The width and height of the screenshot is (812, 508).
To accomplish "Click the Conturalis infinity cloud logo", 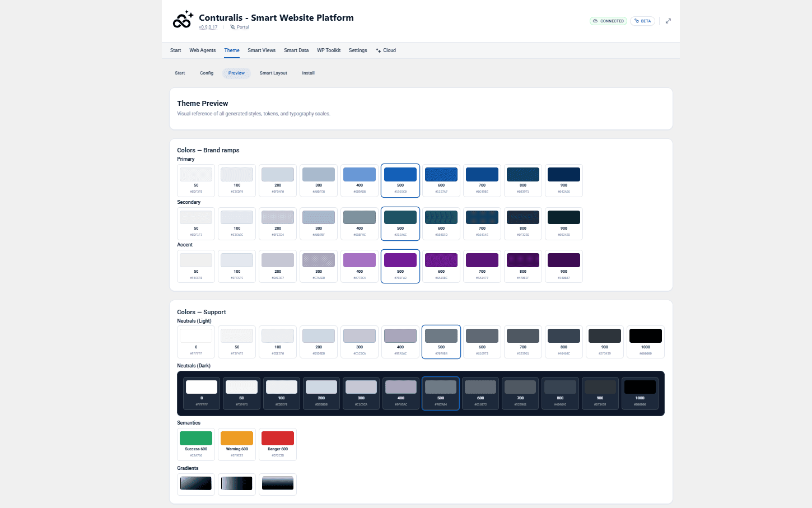I will coord(183,20).
